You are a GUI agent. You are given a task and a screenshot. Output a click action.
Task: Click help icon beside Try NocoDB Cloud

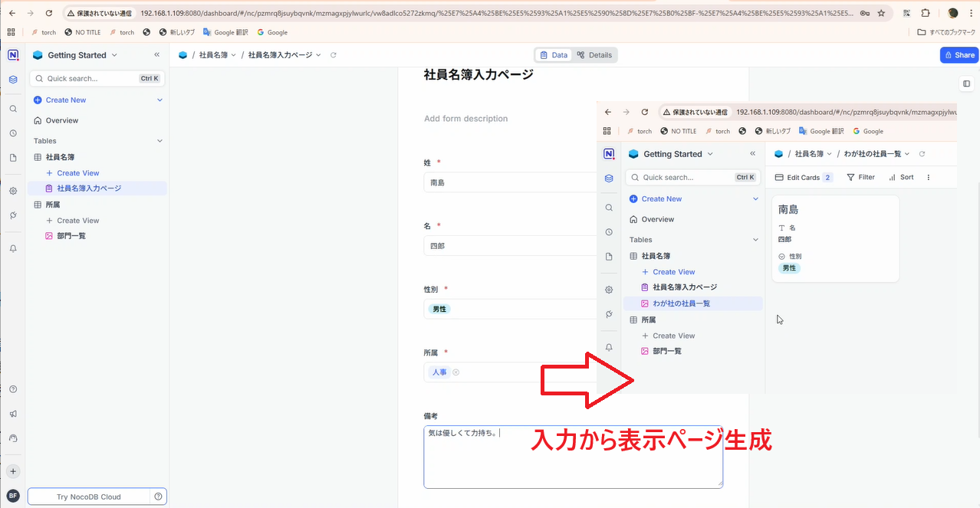tap(158, 497)
